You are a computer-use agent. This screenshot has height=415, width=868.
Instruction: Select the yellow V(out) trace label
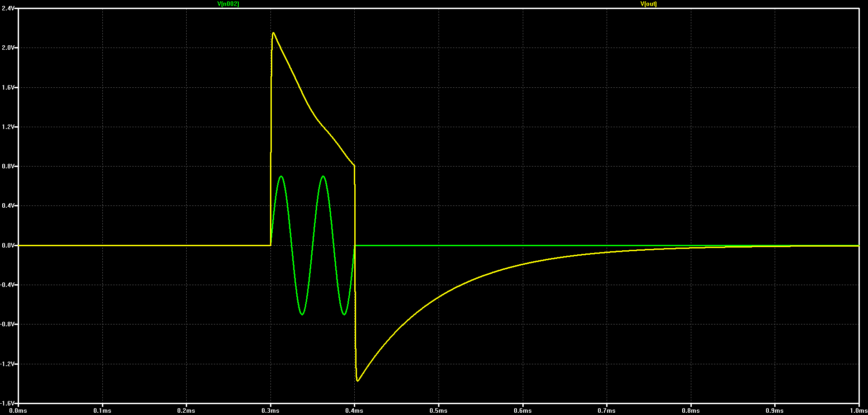(x=648, y=4)
